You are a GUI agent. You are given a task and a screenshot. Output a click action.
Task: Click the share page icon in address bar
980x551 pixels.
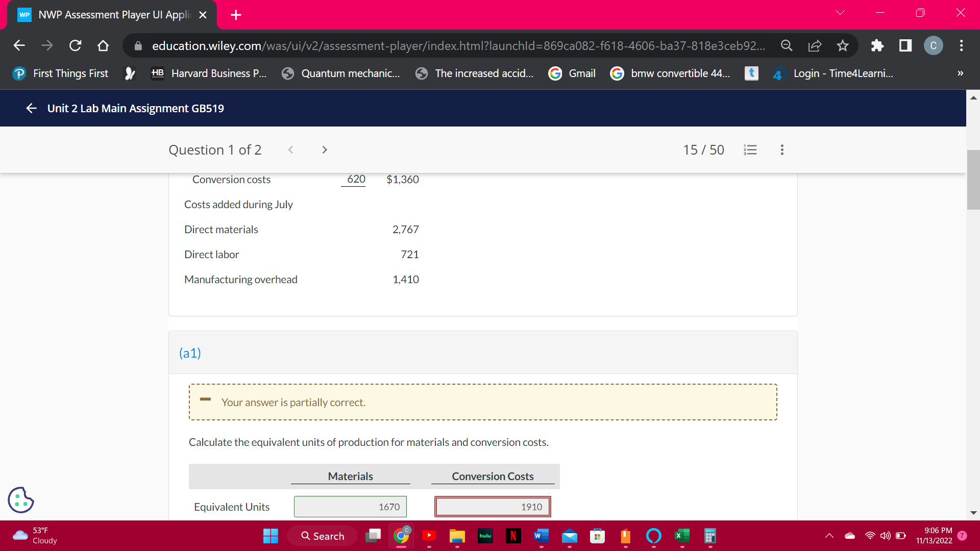pos(815,46)
